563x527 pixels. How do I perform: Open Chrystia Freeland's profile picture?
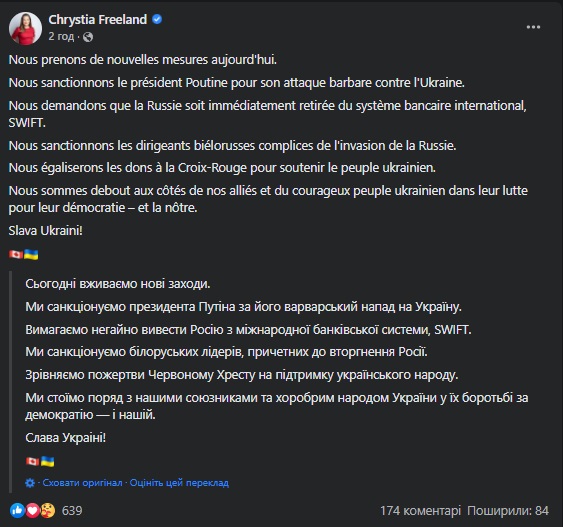[25, 28]
